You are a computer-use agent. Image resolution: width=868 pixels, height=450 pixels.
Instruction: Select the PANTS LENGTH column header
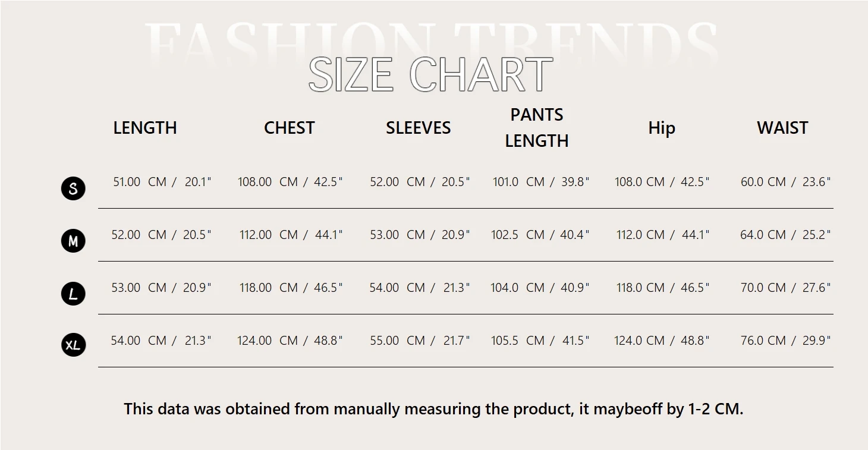click(537, 128)
